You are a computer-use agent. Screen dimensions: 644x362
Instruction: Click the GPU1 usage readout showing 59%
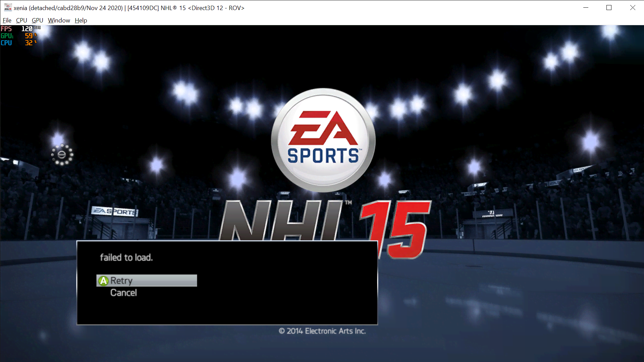[30, 36]
